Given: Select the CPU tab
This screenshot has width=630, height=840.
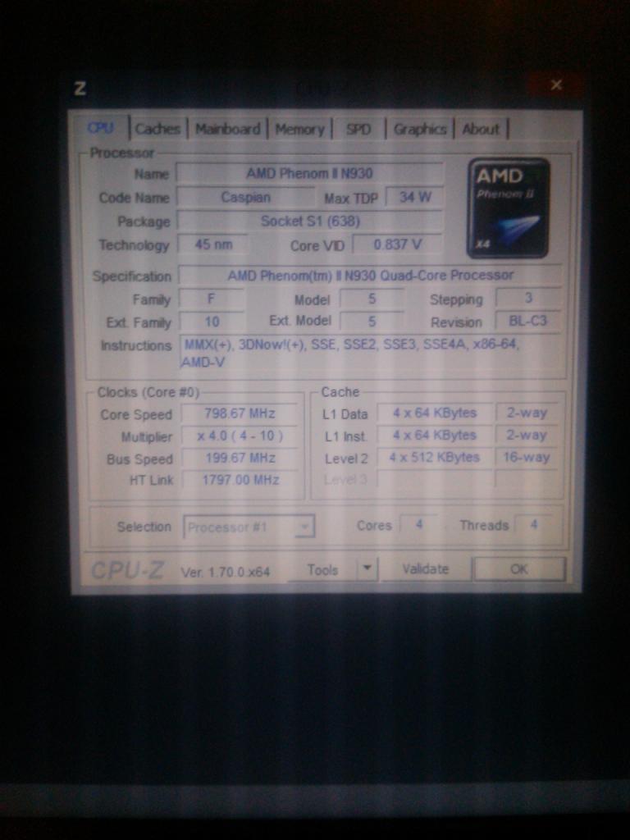Looking at the screenshot, I should point(101,128).
